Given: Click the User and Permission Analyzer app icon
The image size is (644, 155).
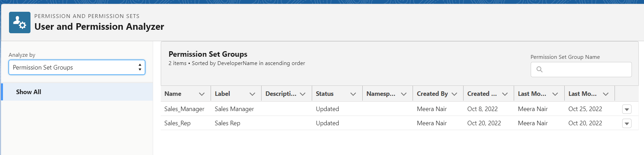Looking at the screenshot, I should tap(20, 22).
